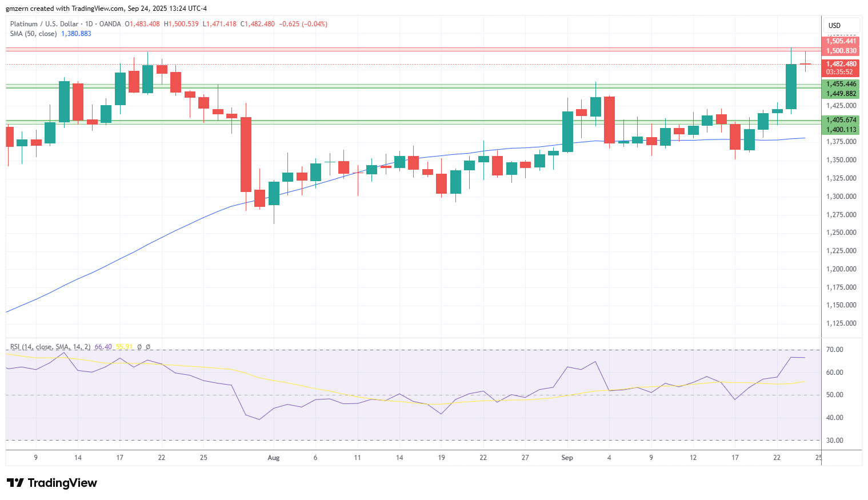
Task: Click the green 1,449.882 price label
Action: click(x=841, y=94)
